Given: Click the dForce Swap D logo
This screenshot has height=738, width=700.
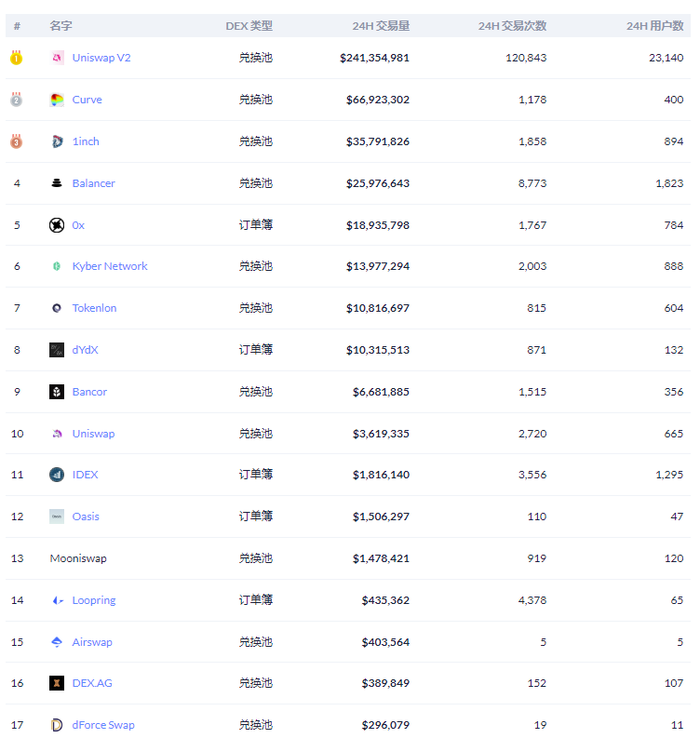Looking at the screenshot, I should pyautogui.click(x=57, y=725).
